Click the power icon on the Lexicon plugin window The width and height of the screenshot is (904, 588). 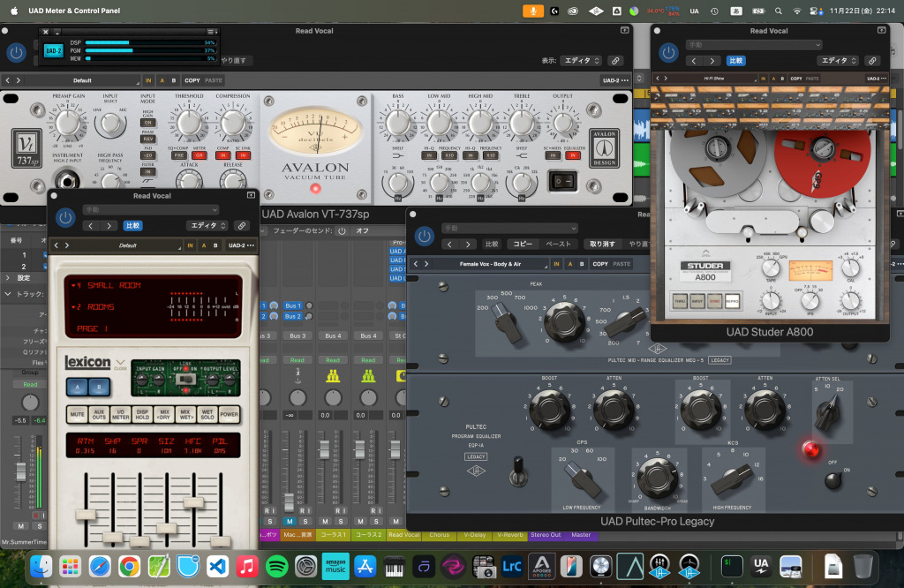click(x=66, y=219)
